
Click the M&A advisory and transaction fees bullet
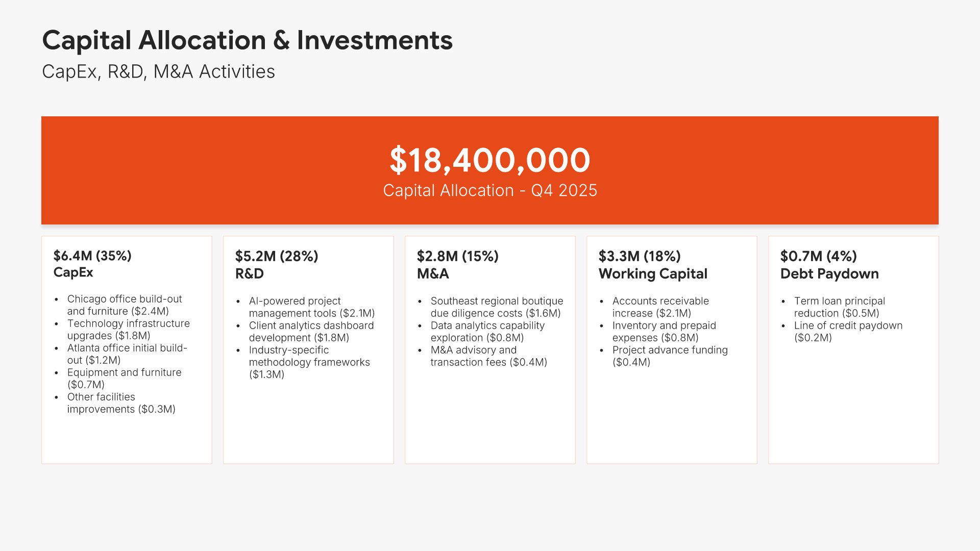(x=488, y=356)
